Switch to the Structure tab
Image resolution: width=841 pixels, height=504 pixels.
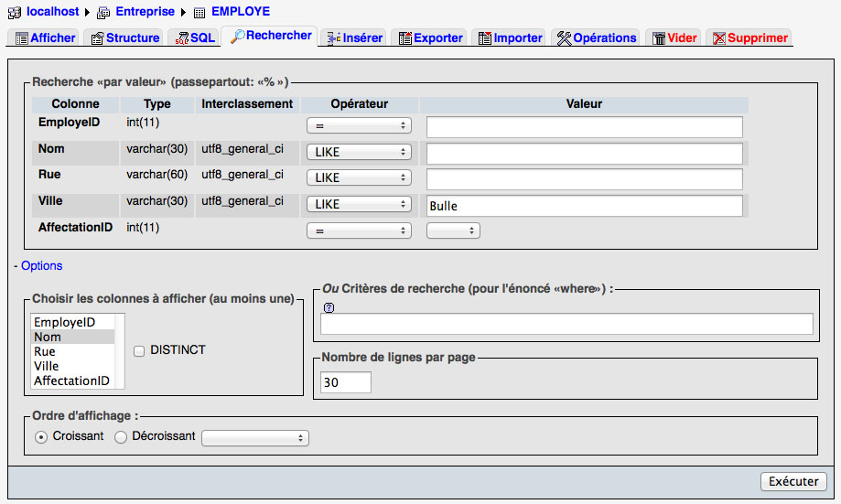(125, 38)
